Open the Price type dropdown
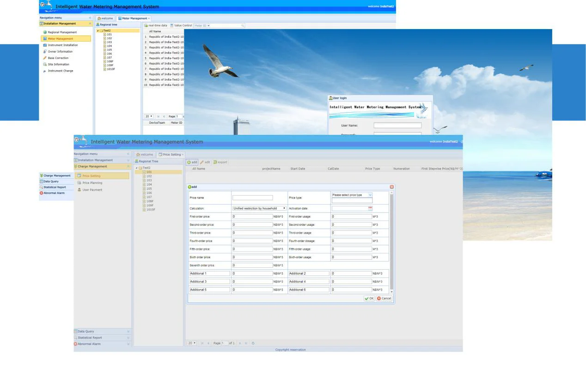The width and height of the screenshot is (586, 392). tap(370, 195)
